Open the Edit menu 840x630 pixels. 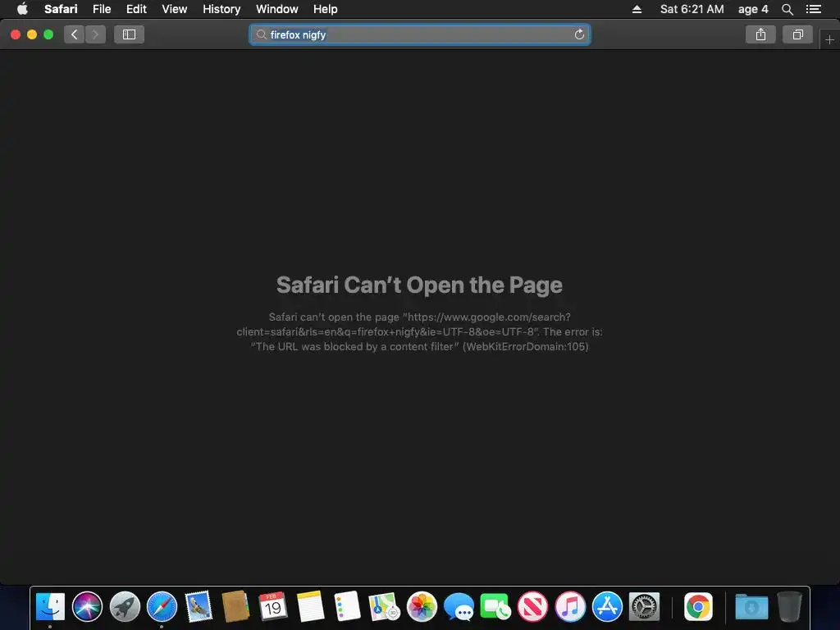136,9
